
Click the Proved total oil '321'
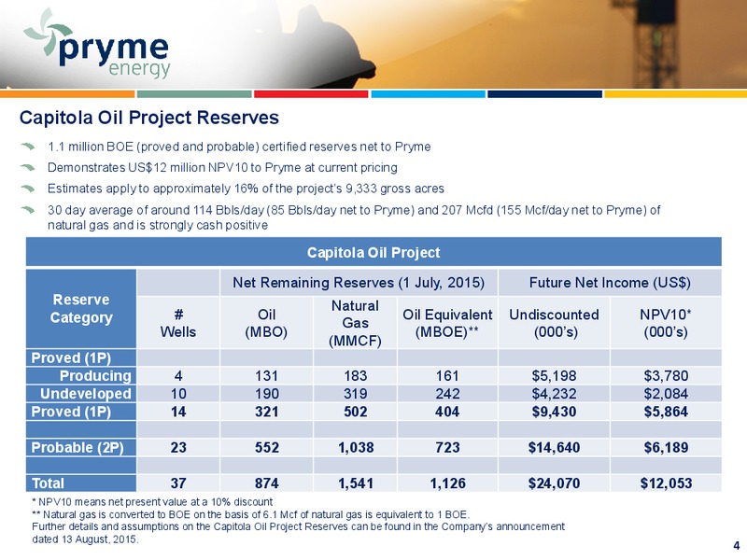[266, 412]
